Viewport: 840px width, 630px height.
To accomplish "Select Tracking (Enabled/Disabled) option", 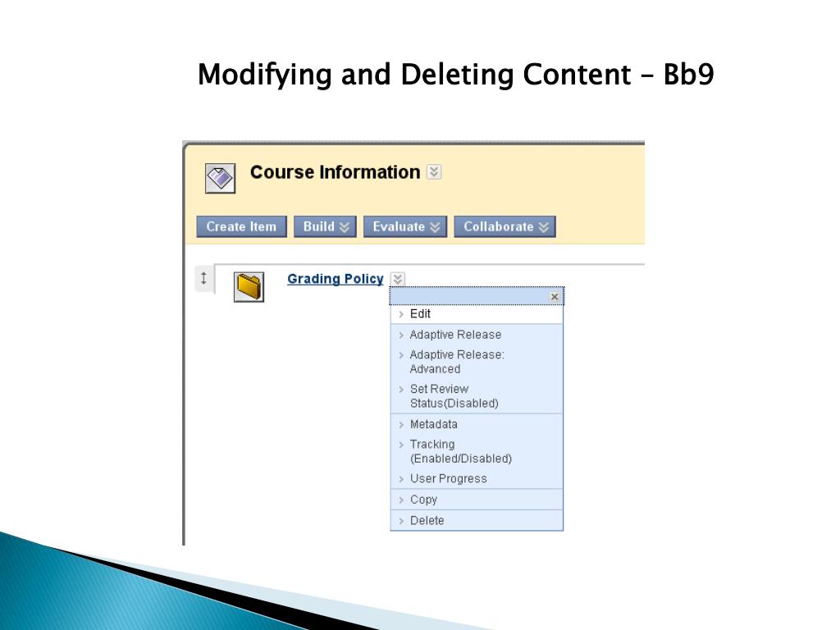I will 477,451.
